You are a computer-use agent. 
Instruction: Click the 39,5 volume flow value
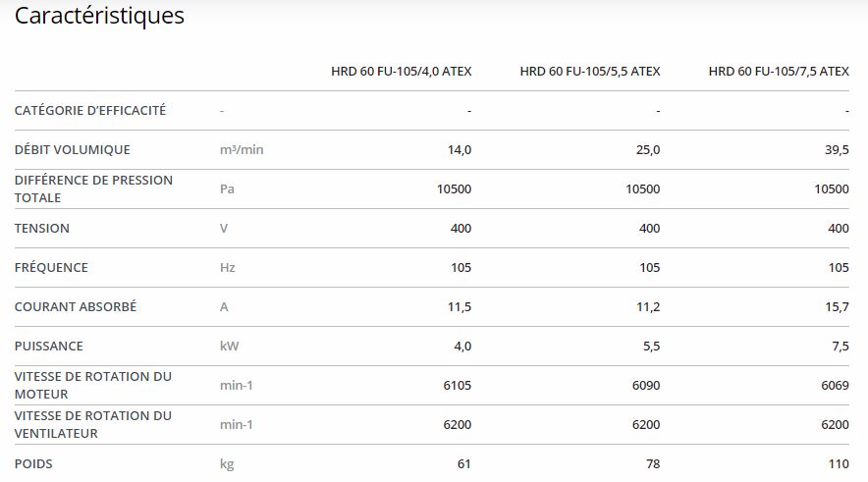(x=837, y=149)
